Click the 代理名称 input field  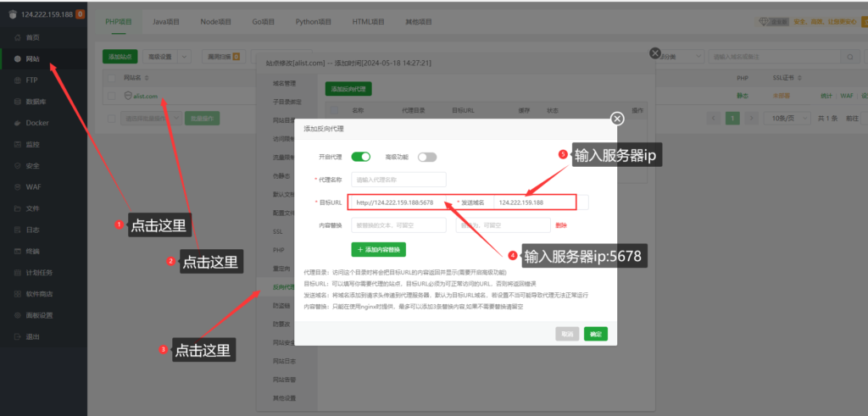pos(398,180)
